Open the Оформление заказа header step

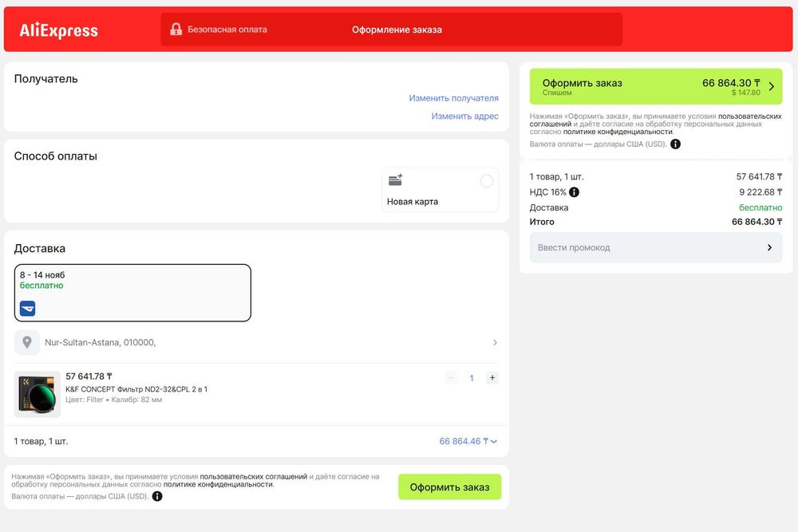point(397,30)
